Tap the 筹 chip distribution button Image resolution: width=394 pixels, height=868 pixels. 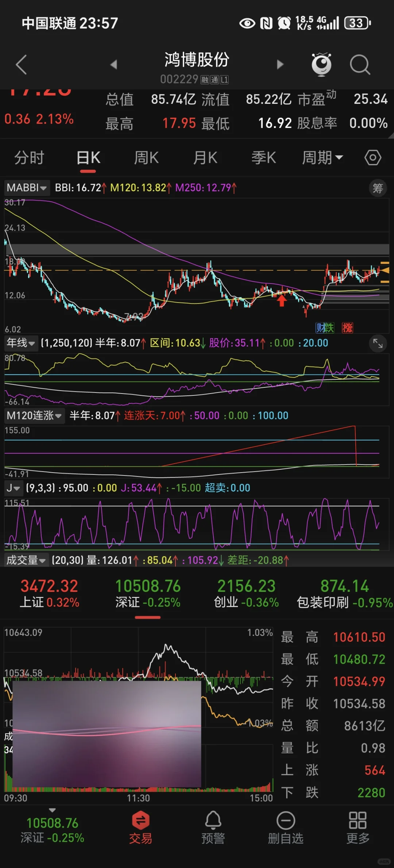click(x=378, y=188)
